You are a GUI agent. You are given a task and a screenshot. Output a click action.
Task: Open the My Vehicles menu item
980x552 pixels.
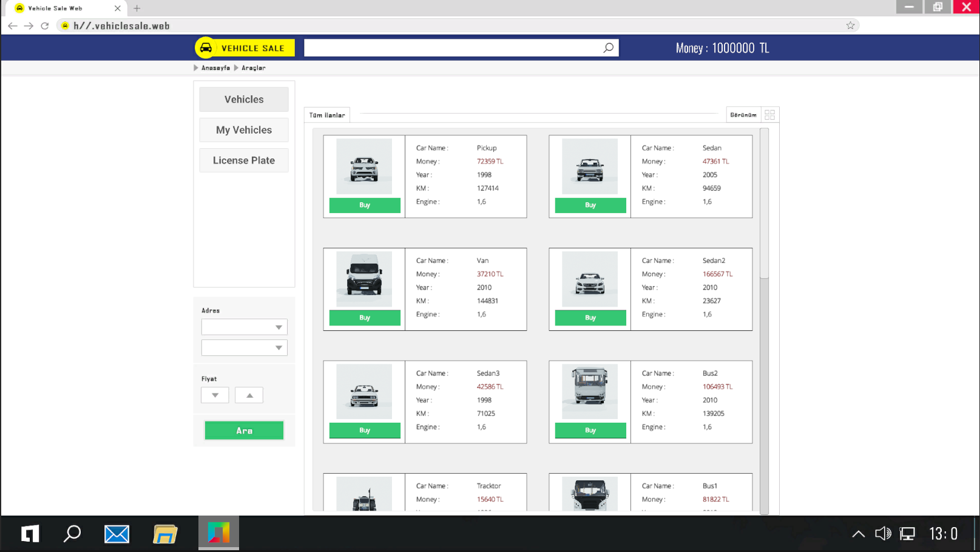coord(244,130)
